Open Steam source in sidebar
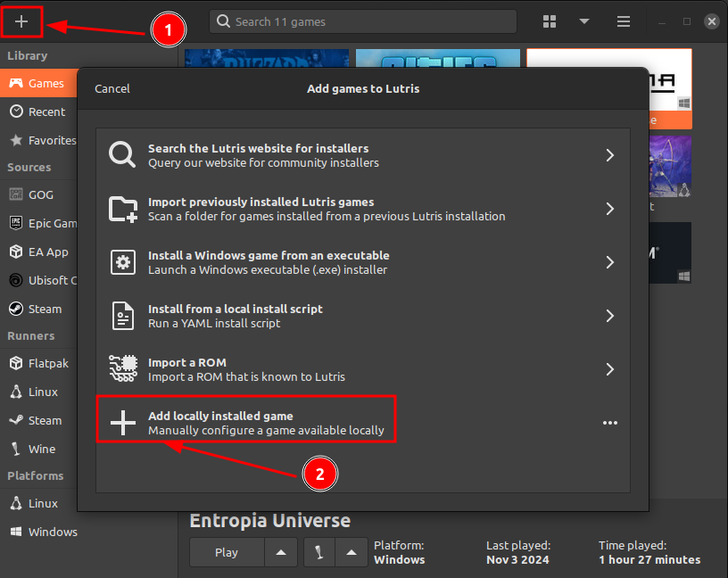 (x=45, y=309)
